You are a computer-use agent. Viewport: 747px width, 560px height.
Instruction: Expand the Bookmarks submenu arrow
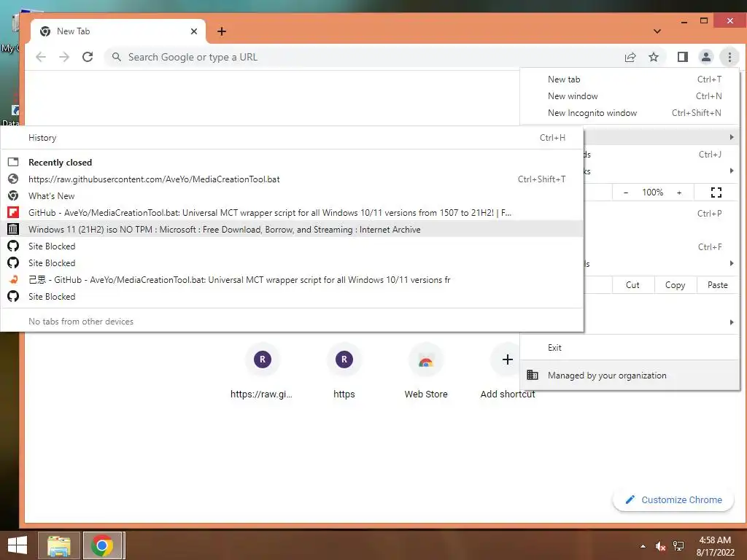click(732, 171)
